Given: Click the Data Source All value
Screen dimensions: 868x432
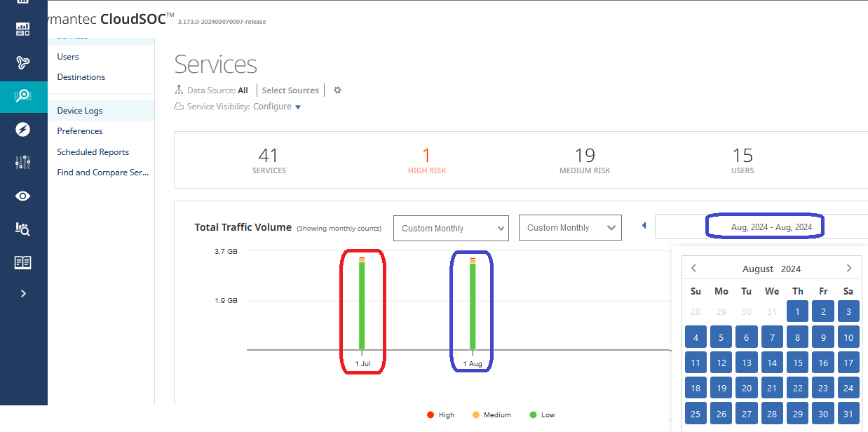Looking at the screenshot, I should click(243, 90).
